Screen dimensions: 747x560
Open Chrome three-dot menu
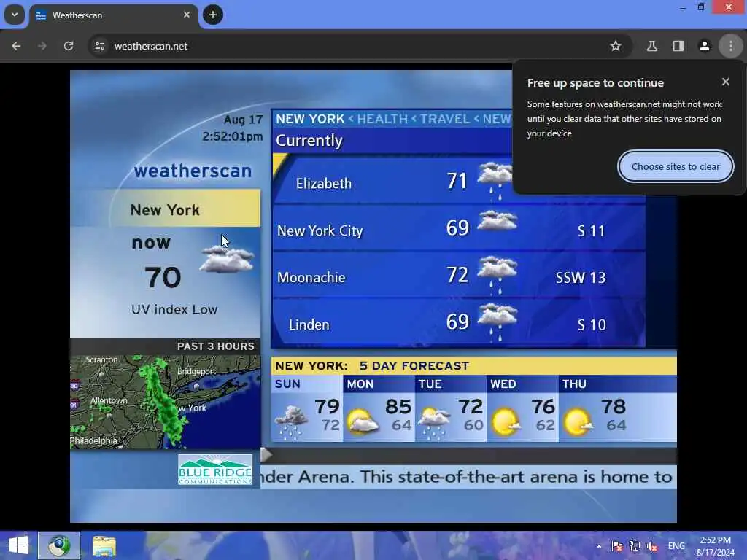pos(731,46)
